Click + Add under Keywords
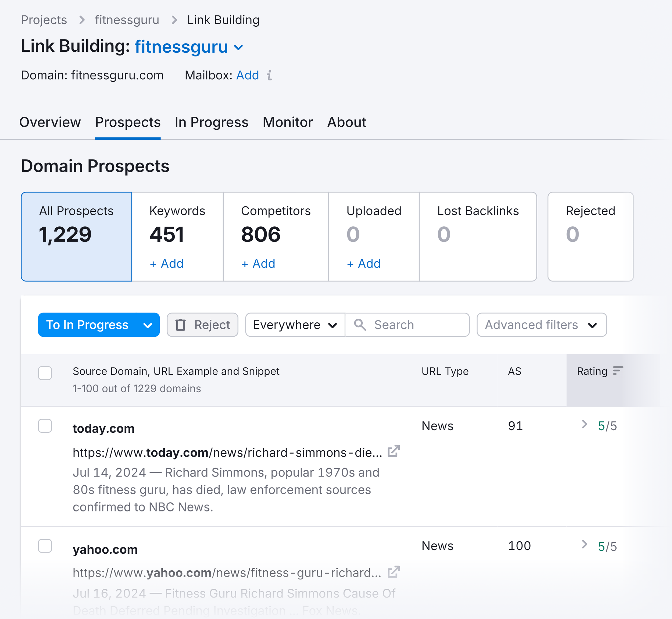 (x=166, y=264)
